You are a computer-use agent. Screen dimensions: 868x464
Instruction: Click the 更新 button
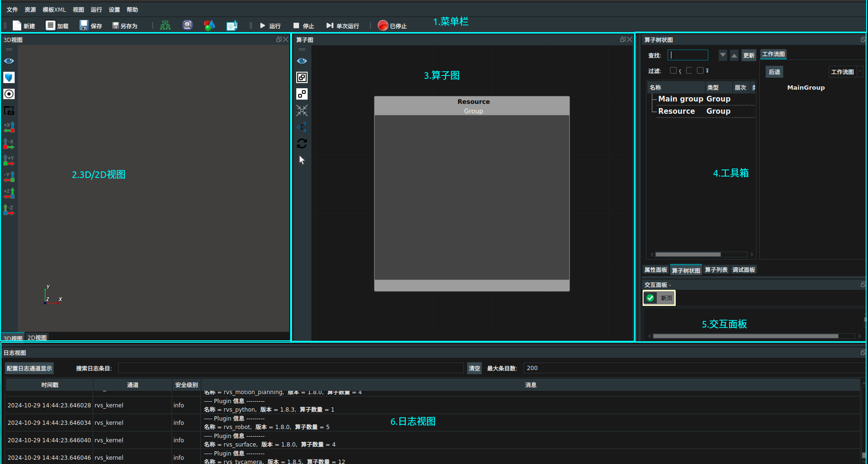749,55
